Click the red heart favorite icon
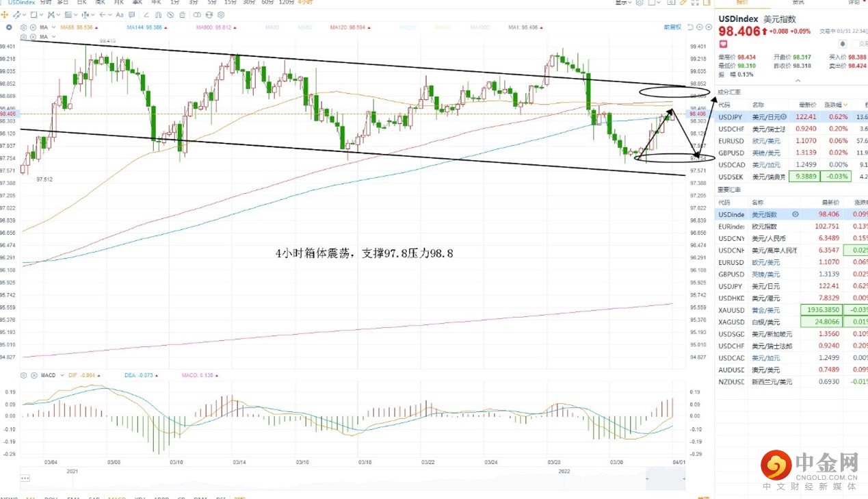868x499 pixels. click(723, 44)
